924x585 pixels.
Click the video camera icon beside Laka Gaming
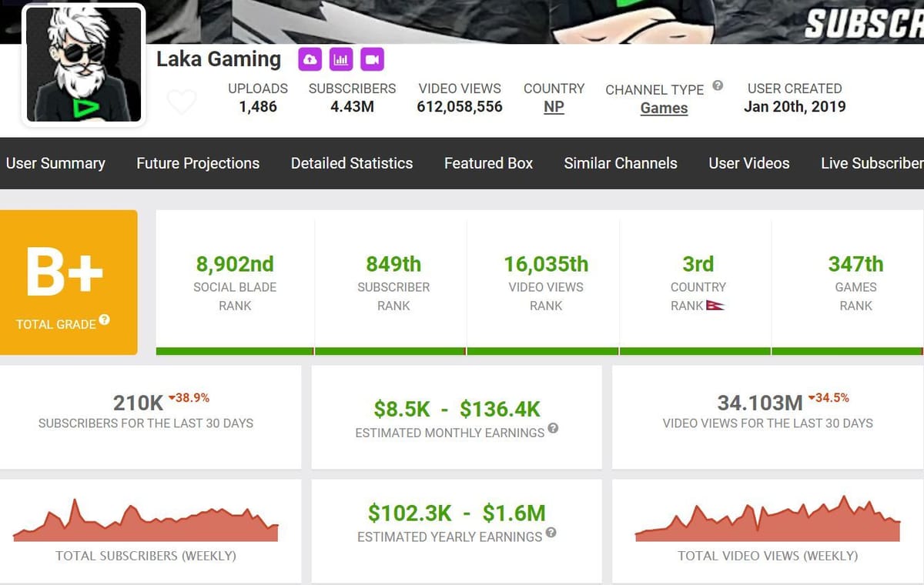click(x=373, y=58)
